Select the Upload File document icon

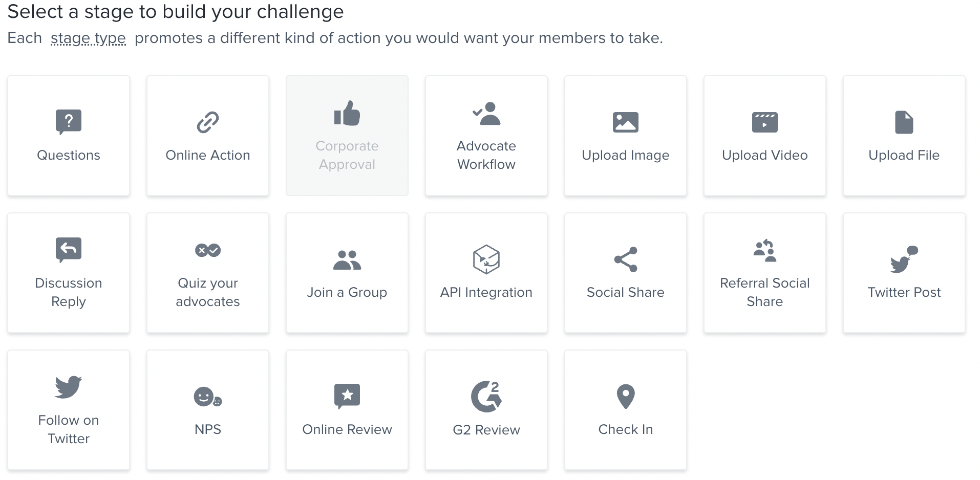904,122
